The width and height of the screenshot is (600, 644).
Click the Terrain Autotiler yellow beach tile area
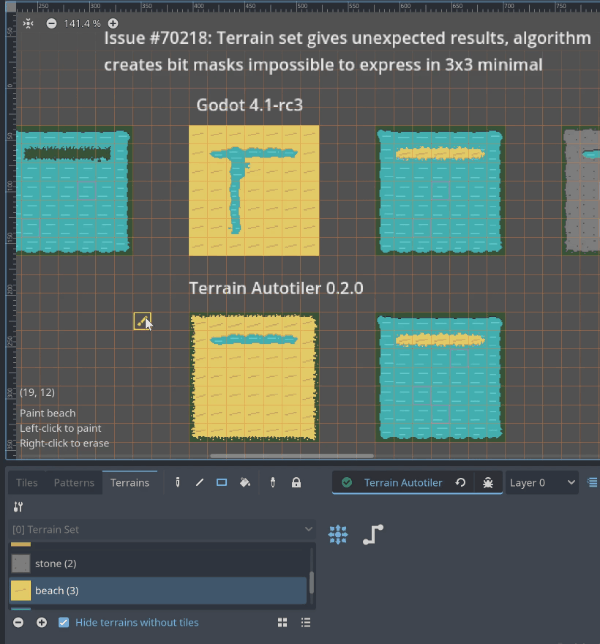(x=254, y=377)
